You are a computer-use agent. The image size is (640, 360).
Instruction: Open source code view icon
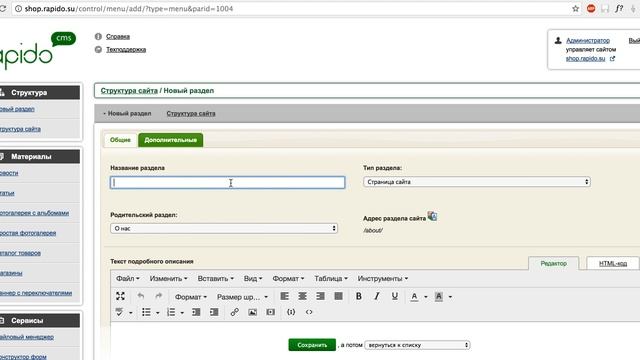tap(309, 312)
